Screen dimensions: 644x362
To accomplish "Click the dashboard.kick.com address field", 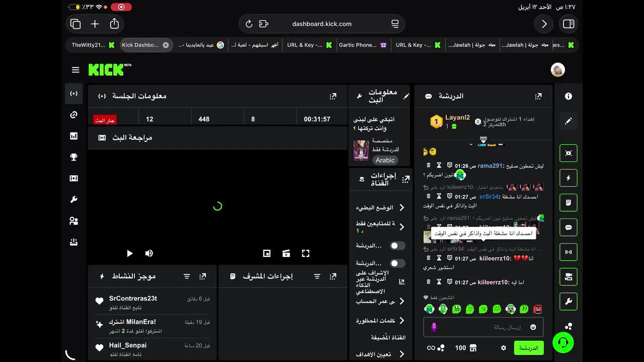I will pos(322,24).
